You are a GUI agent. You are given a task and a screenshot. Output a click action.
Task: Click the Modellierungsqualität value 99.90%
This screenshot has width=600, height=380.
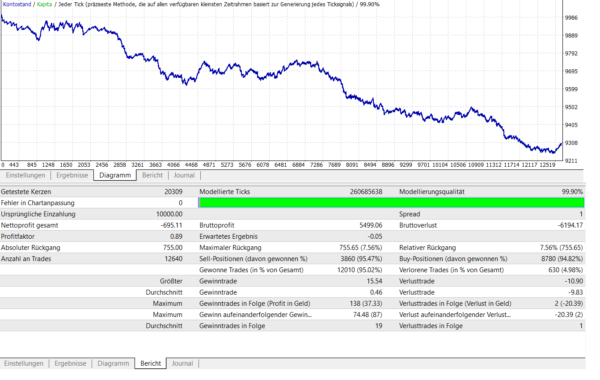point(572,192)
